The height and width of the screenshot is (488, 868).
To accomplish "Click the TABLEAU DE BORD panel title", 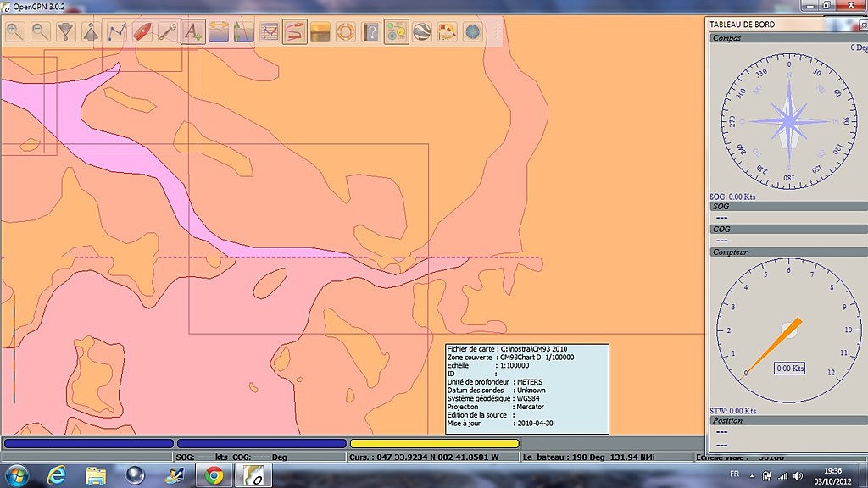I will (742, 25).
